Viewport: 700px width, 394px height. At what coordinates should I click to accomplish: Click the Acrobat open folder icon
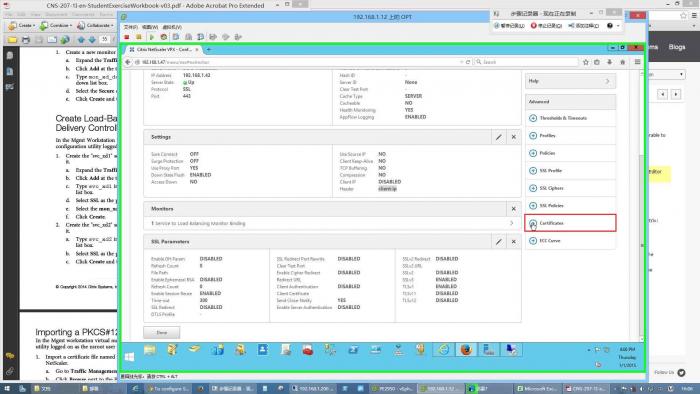point(12,40)
